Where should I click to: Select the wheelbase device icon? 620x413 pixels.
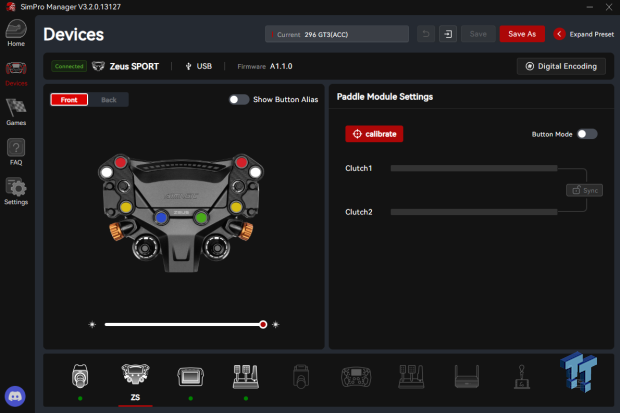pyautogui.click(x=80, y=376)
